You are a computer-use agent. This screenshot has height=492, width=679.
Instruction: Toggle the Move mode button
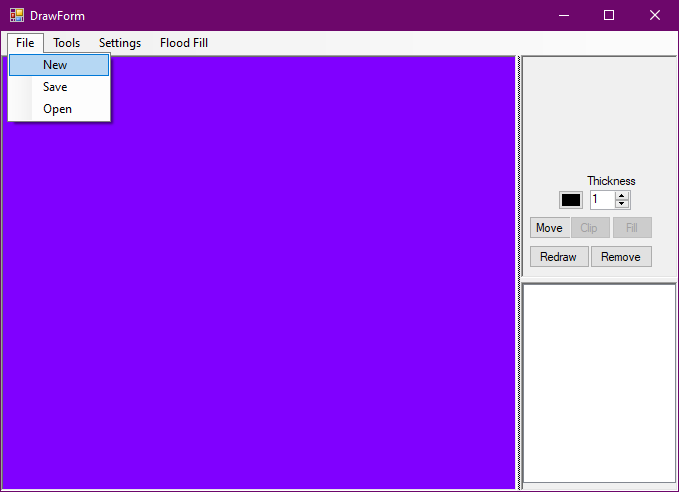549,228
